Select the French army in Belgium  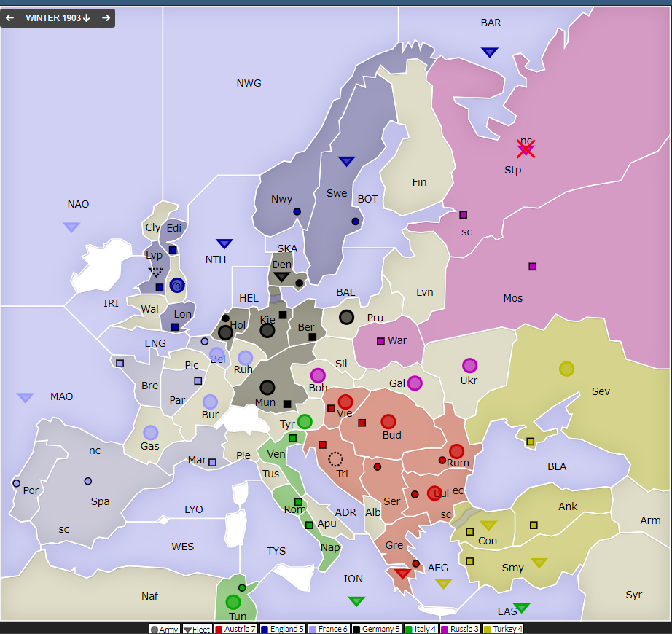tap(217, 354)
